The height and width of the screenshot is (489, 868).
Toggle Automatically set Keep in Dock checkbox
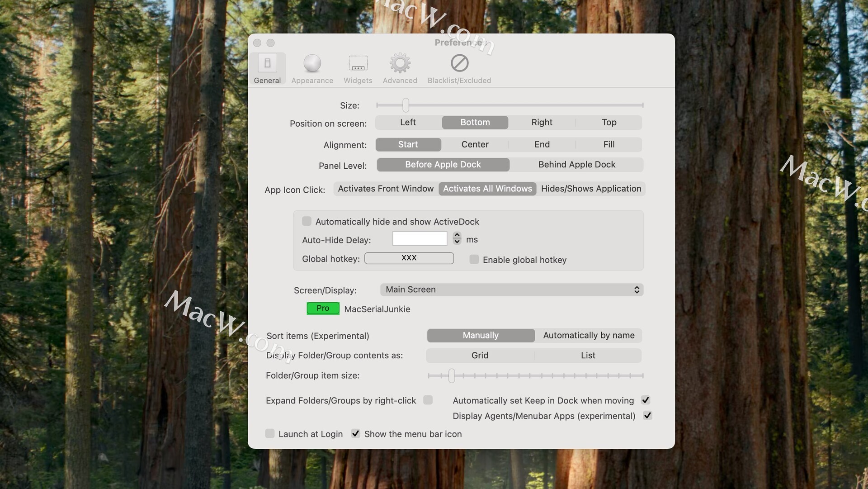pyautogui.click(x=646, y=400)
